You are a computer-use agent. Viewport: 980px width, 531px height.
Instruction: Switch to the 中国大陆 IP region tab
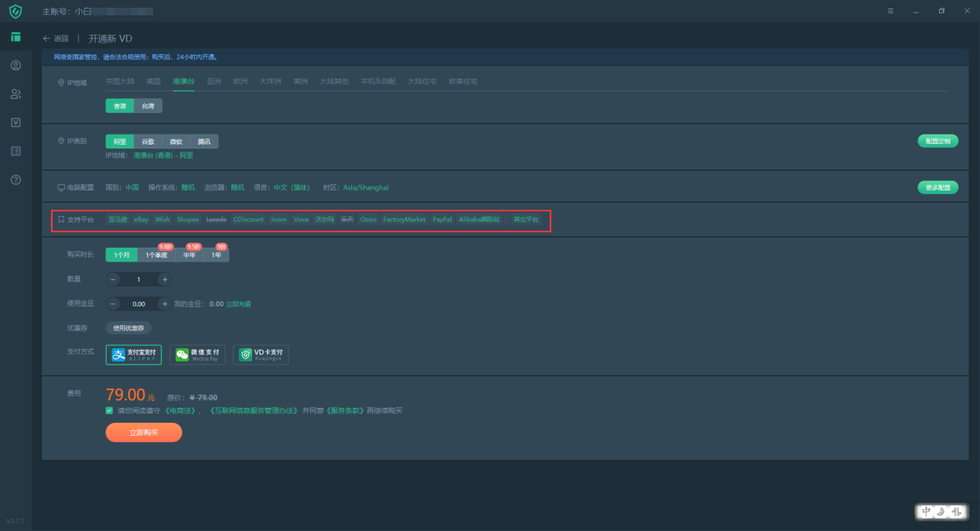pyautogui.click(x=120, y=81)
